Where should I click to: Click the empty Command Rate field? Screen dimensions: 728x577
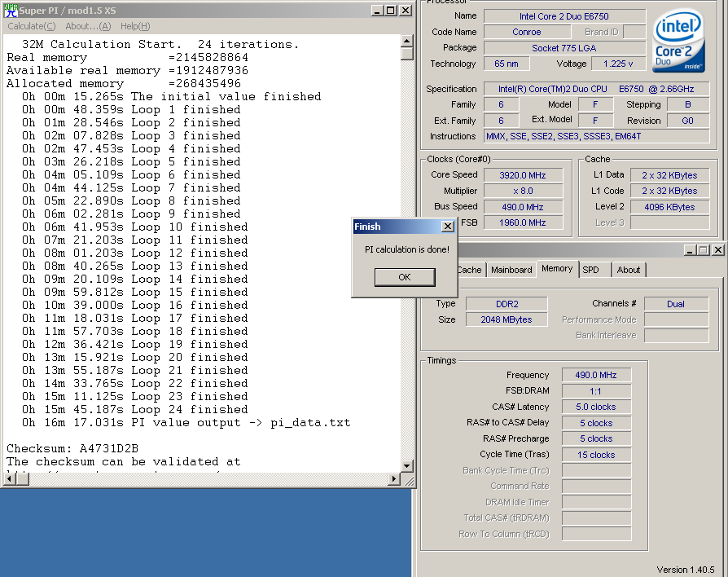[596, 486]
